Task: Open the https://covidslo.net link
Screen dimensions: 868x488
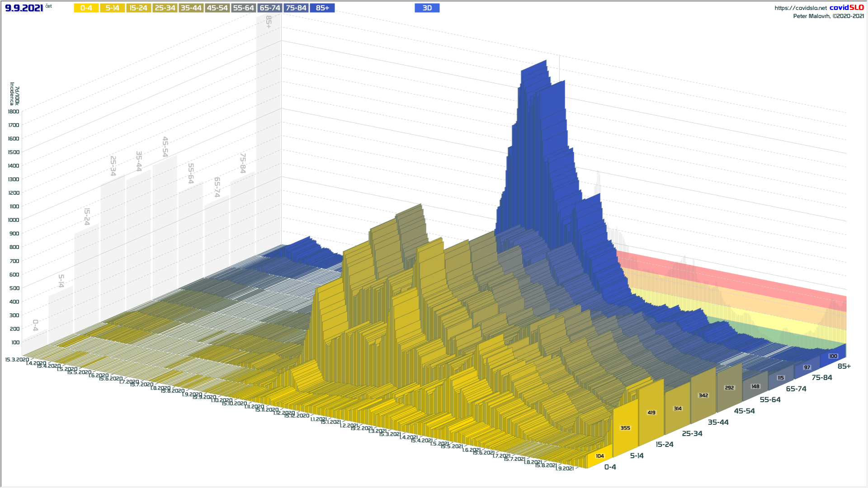Action: click(x=800, y=8)
